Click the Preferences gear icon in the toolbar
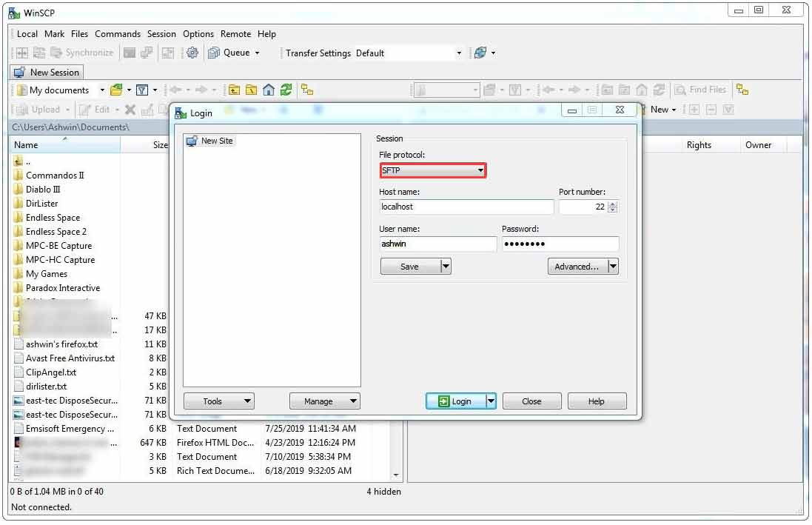Screen dimensions: 812x525 coord(192,53)
